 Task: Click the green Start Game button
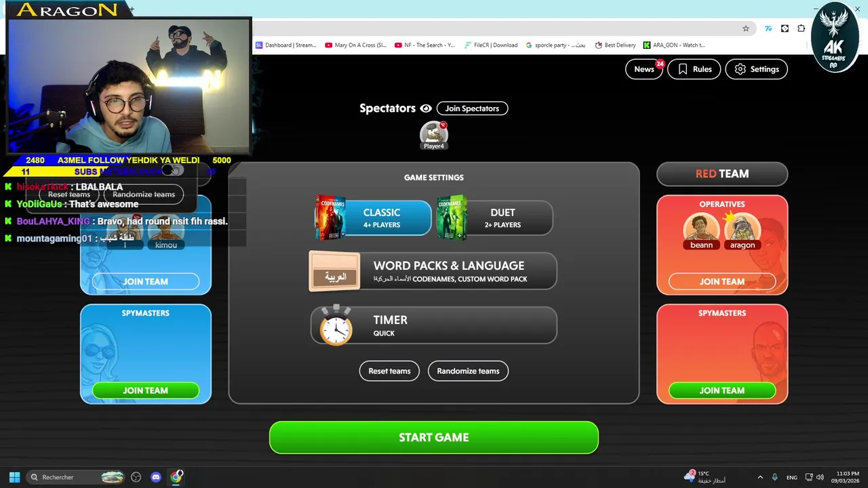point(434,437)
